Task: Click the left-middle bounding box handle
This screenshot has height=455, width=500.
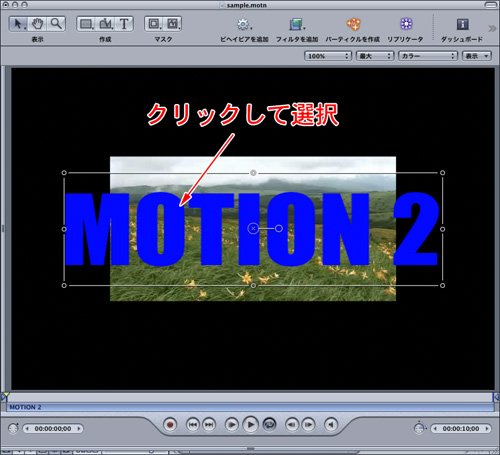Action: click(x=64, y=229)
